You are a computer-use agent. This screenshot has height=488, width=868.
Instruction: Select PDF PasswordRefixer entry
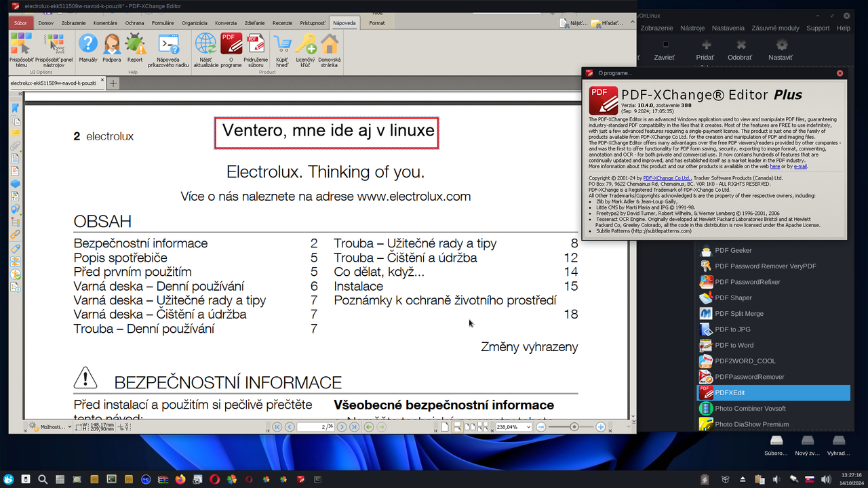coord(773,282)
